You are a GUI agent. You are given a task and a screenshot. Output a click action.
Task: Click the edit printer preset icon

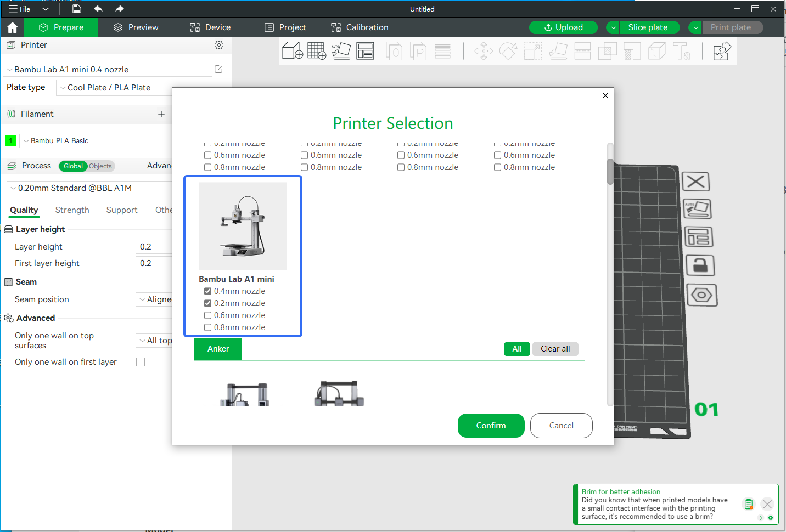218,69
